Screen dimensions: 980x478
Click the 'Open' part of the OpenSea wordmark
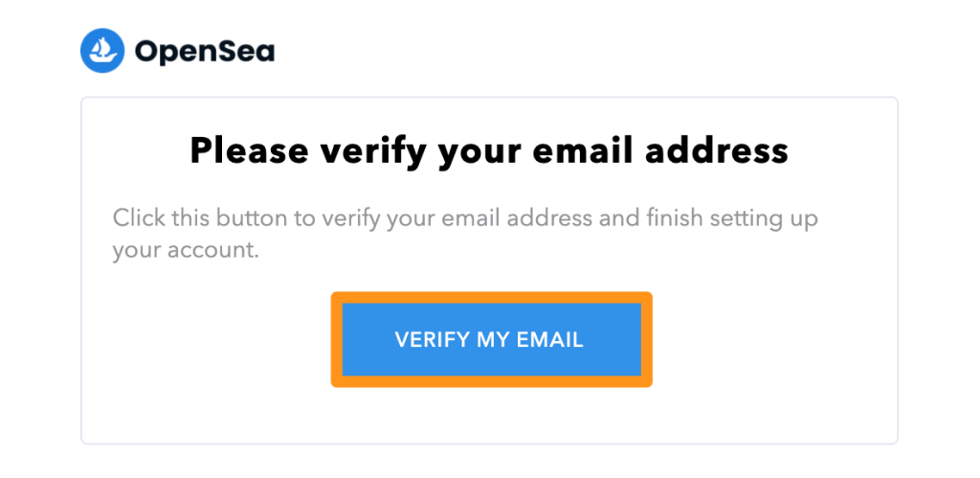tap(178, 54)
